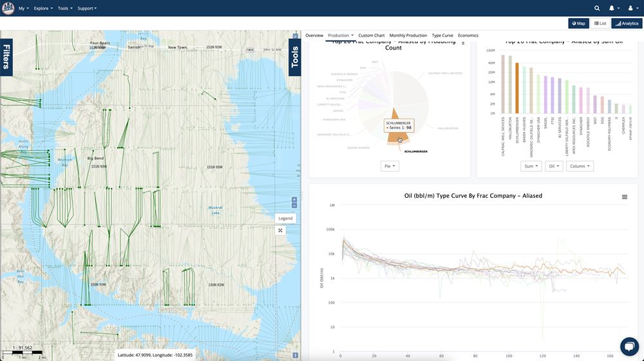
Task: Click the ECONOMY POLYMERS axis label
Action: [x=609, y=133]
